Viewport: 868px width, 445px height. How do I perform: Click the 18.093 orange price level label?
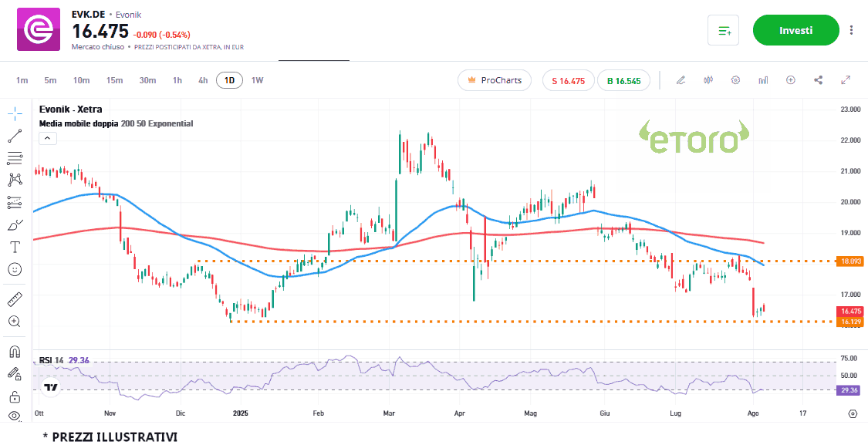pyautogui.click(x=850, y=261)
